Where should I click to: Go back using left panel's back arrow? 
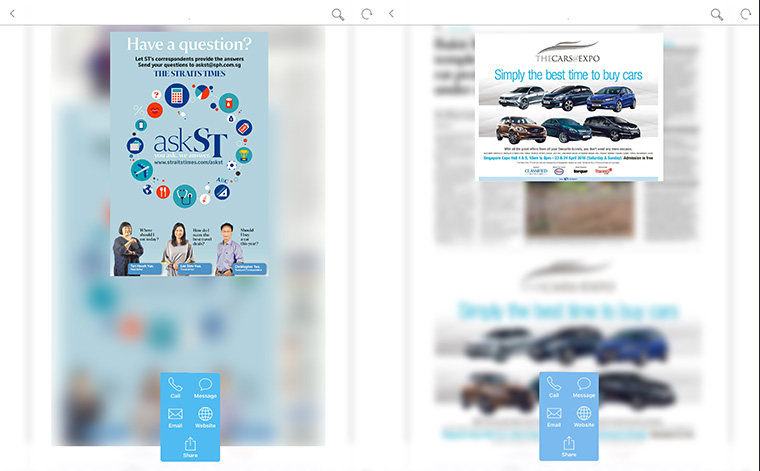[13, 14]
